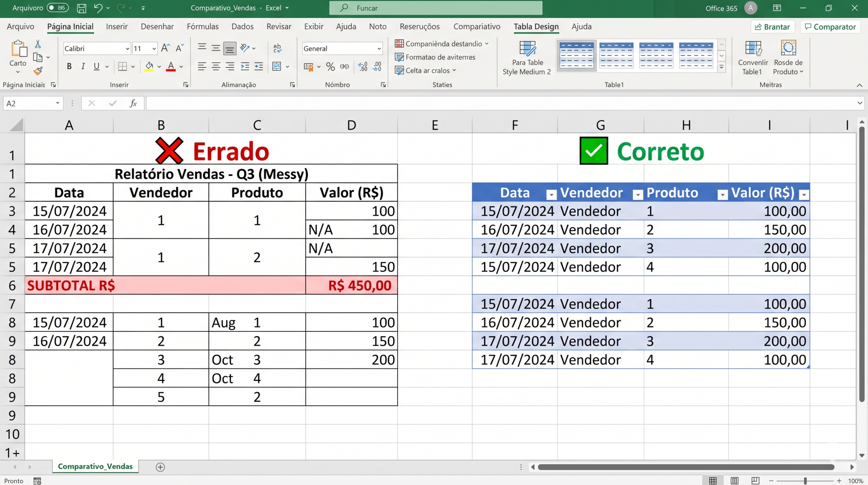868x485 pixels.
Task: Click the Increase Decimal icon
Action: [x=363, y=67]
